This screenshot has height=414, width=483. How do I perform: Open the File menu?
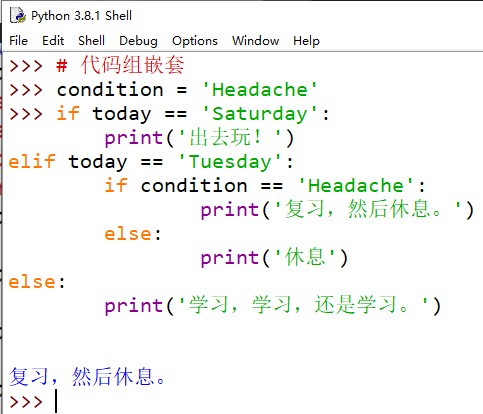pos(18,41)
